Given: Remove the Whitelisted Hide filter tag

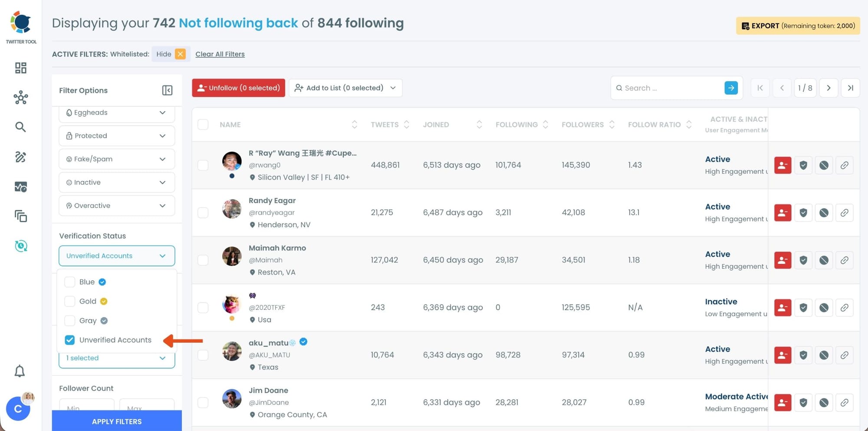Looking at the screenshot, I should click(180, 54).
